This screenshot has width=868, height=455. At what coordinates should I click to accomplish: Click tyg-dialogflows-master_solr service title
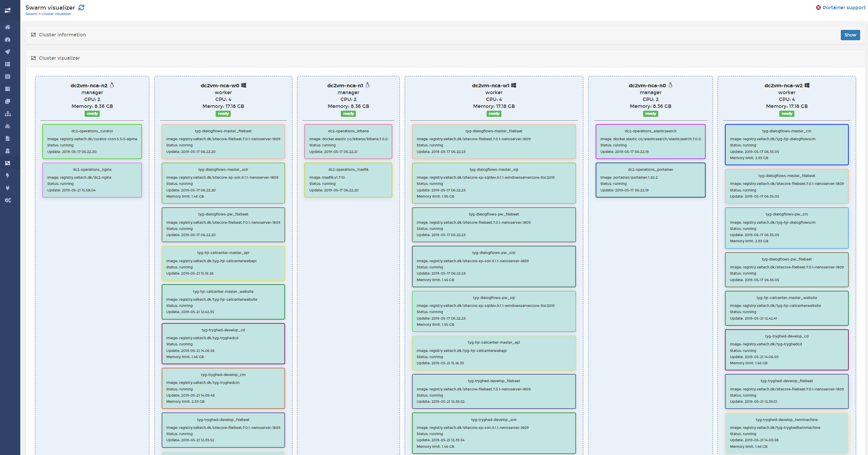223,169
